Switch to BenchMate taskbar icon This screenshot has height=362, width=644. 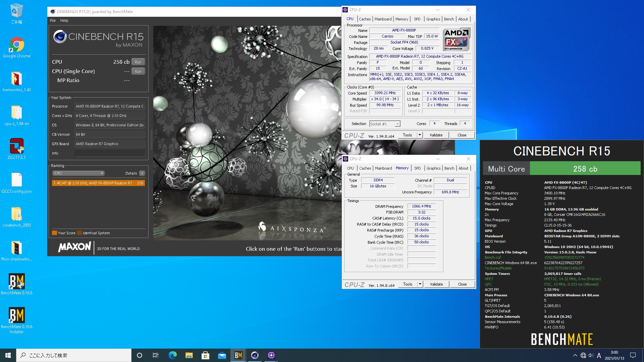coord(238,355)
